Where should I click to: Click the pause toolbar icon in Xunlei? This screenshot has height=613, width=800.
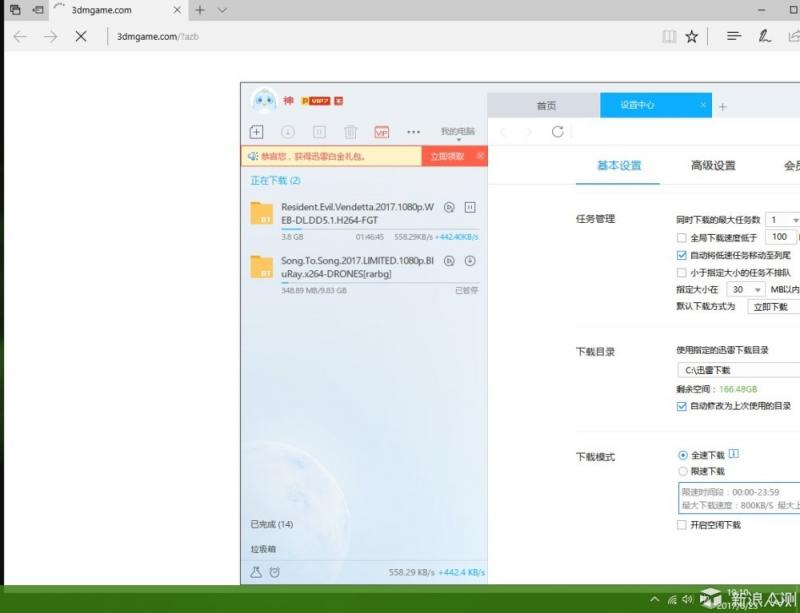[x=319, y=132]
